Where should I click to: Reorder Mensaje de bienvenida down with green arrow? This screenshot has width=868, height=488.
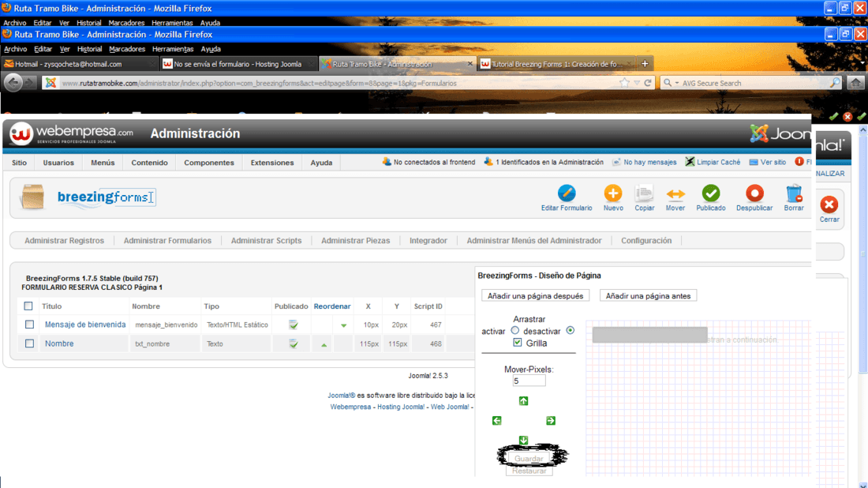[343, 325]
